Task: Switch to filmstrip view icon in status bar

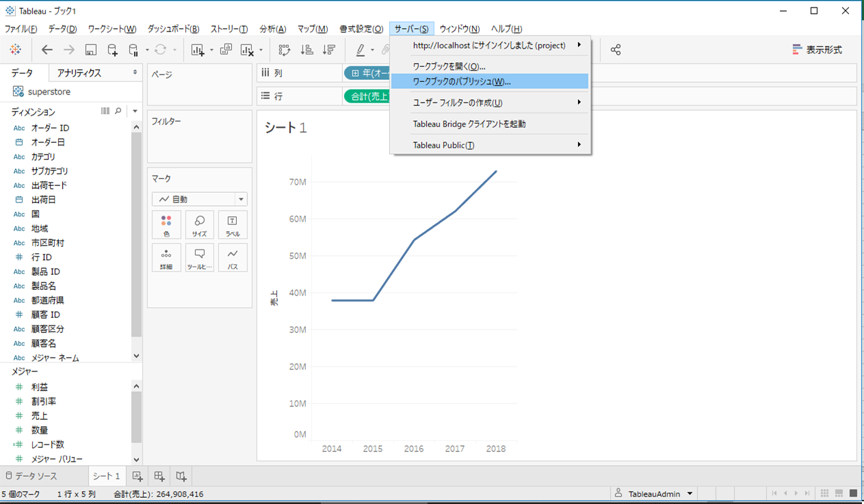Action: tap(838, 493)
